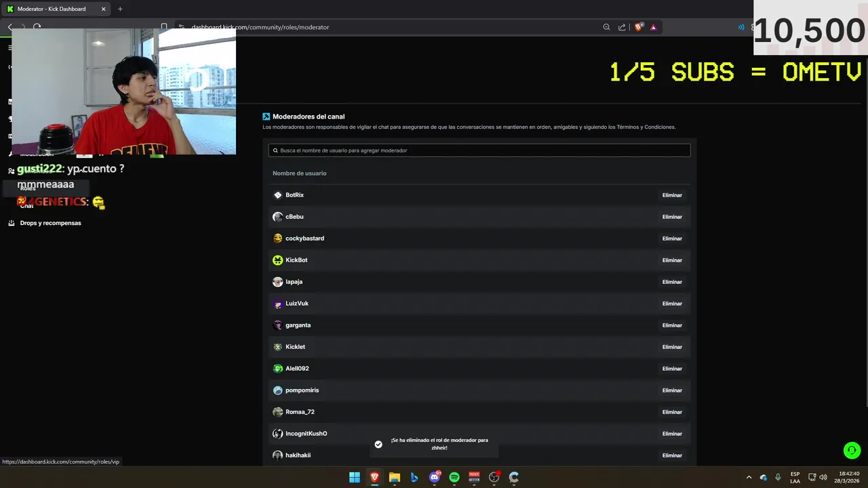Click the LuizVuk username
This screenshot has width=868, height=488.
pos(297,304)
